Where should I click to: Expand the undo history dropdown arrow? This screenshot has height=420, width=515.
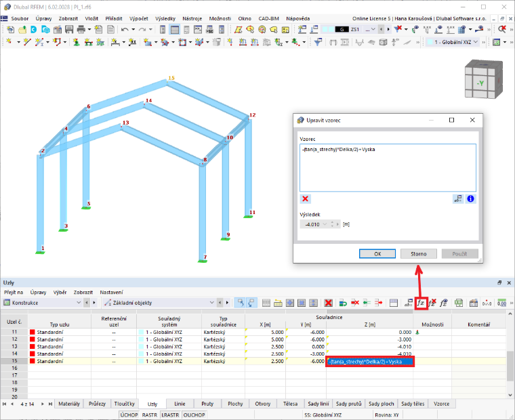(133, 30)
